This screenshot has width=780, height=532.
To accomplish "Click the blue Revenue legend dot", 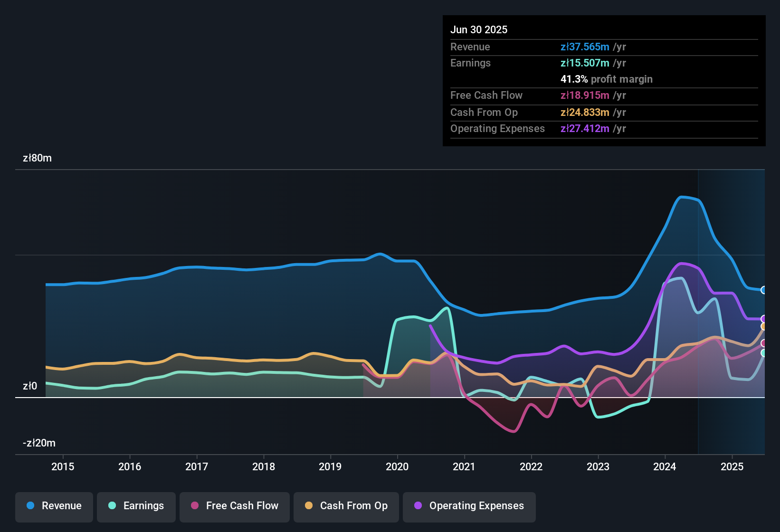I will pos(30,506).
